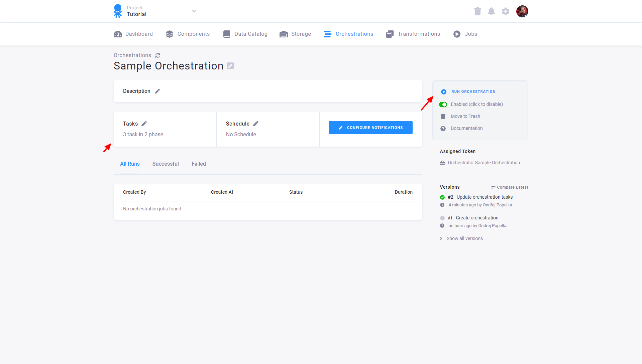The height and width of the screenshot is (364, 642).
Task: Open the trash icon in the top bar
Action: (477, 11)
